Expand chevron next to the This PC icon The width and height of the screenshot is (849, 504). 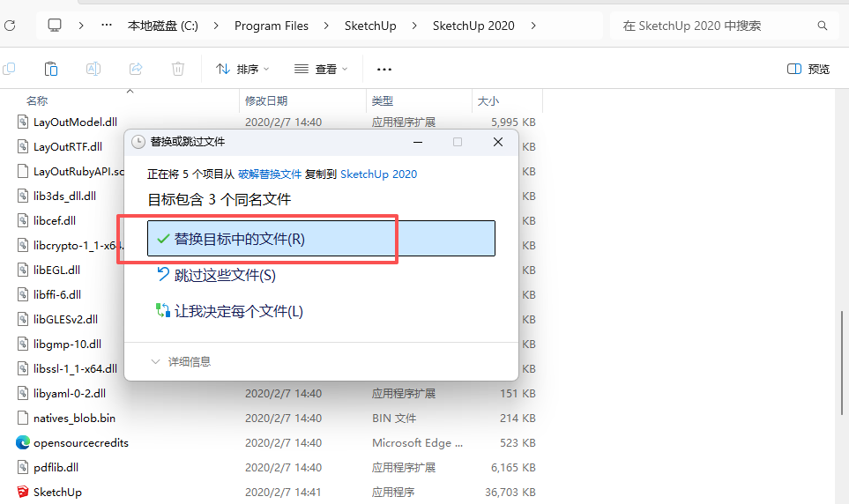coord(81,26)
